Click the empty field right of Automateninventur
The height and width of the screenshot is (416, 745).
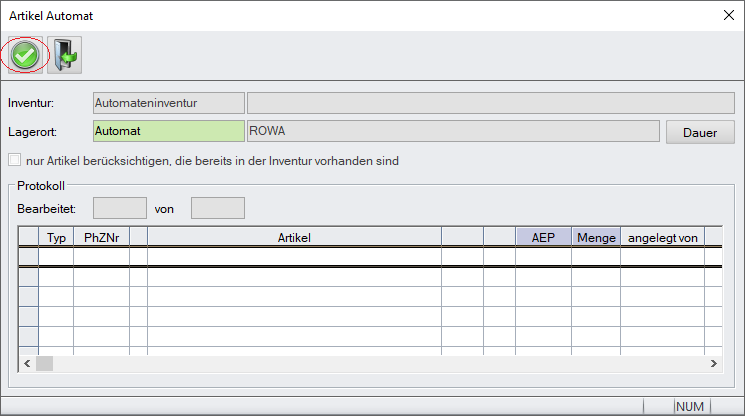coord(490,102)
